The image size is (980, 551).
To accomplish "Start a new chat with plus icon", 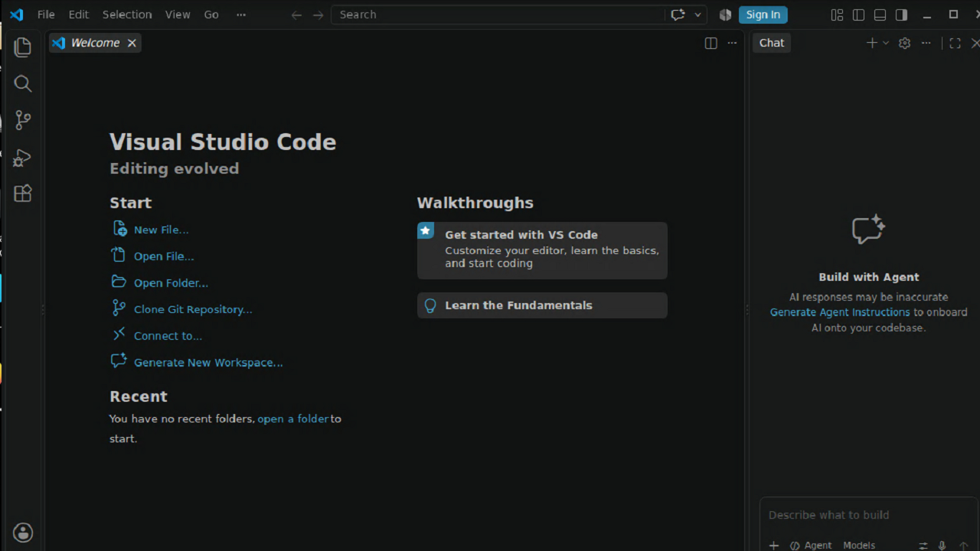I will (871, 43).
